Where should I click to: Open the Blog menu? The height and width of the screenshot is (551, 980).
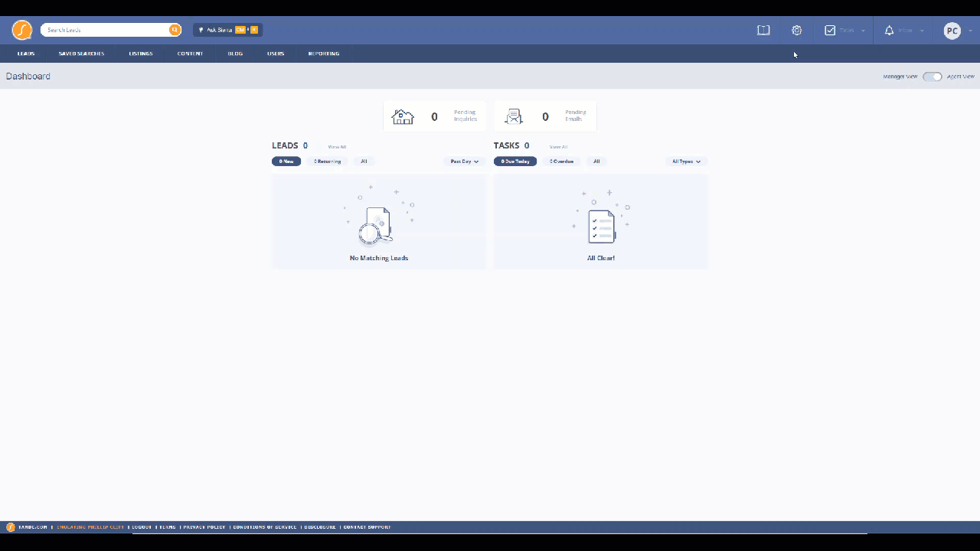(x=235, y=54)
